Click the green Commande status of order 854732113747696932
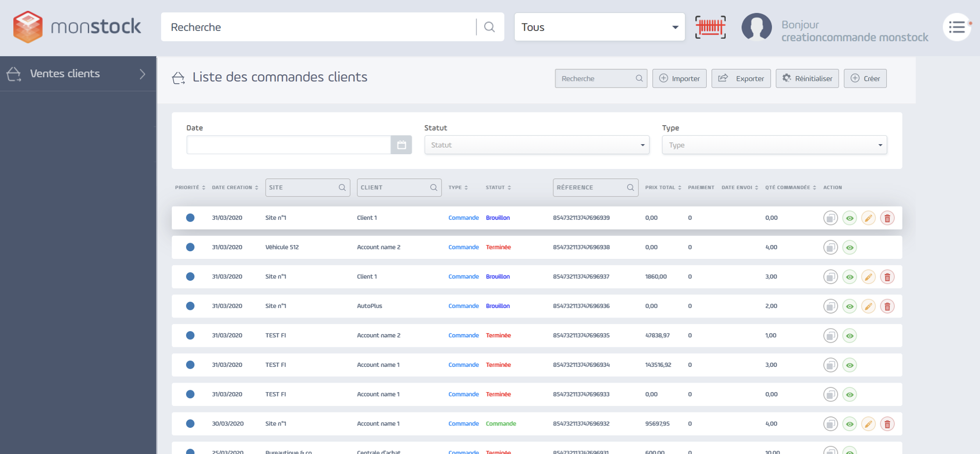Viewport: 980px width, 454px height. (x=500, y=424)
